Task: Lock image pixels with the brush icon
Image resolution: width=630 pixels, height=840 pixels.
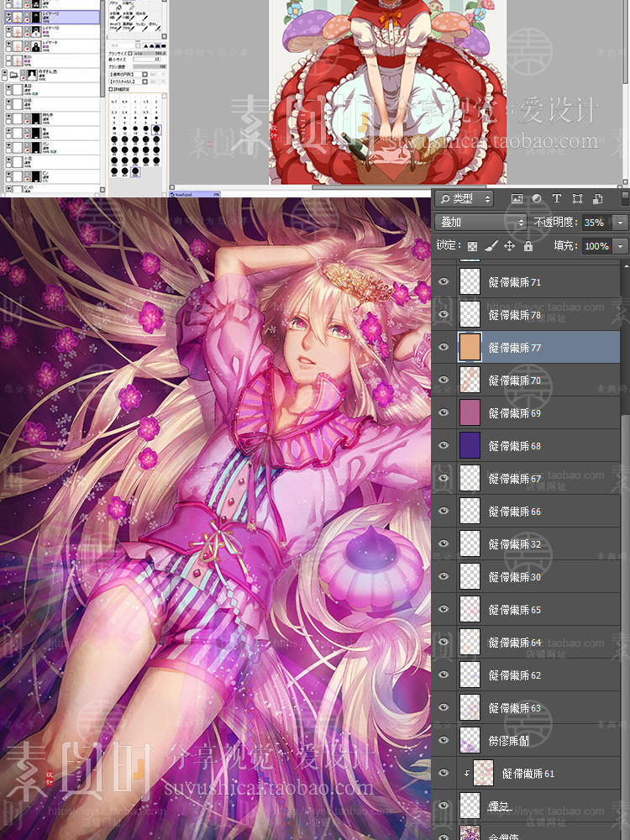Action: click(x=491, y=246)
